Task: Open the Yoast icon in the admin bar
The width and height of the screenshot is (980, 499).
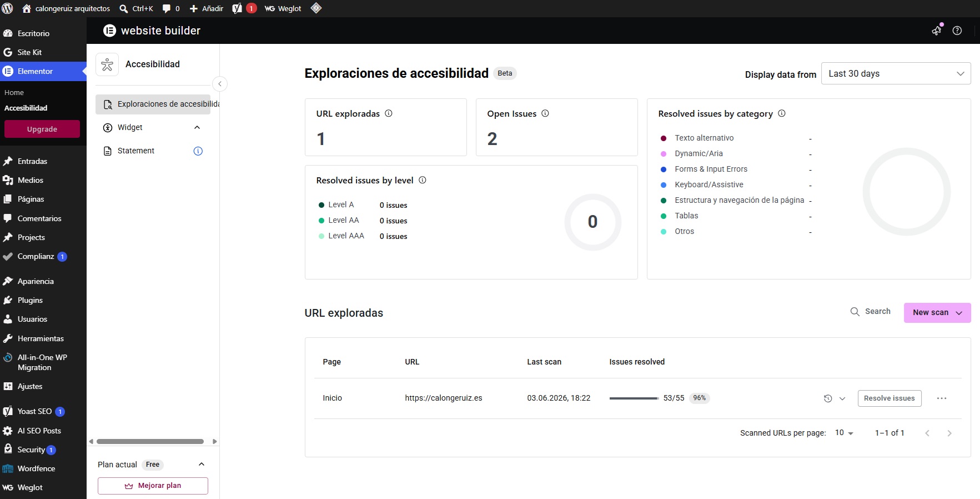Action: coord(237,8)
